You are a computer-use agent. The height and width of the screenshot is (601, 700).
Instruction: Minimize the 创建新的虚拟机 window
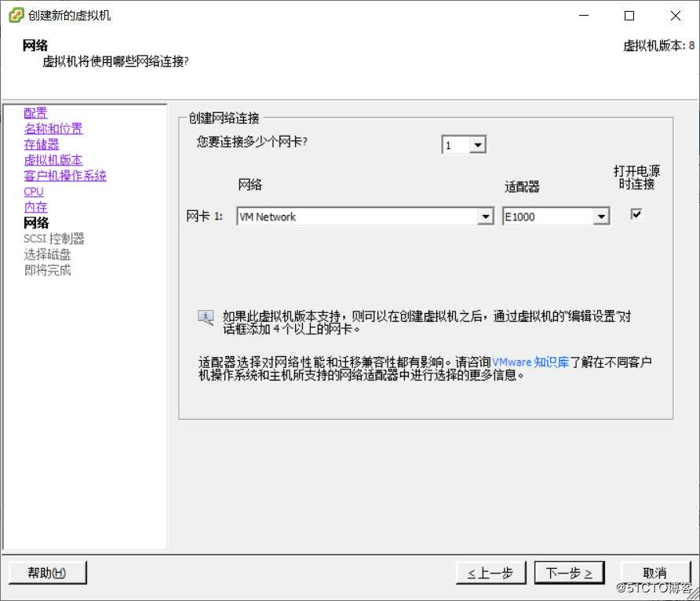click(x=584, y=16)
